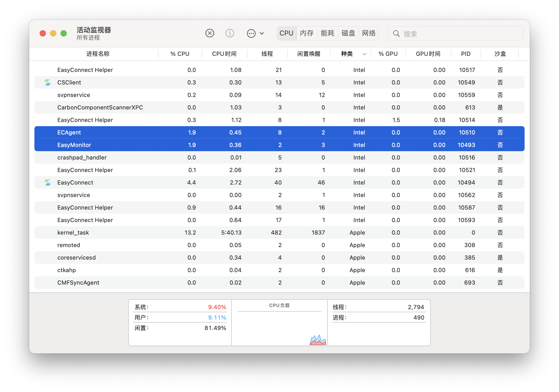Click the search magnifier icon
The height and width of the screenshot is (392, 559).
396,34
